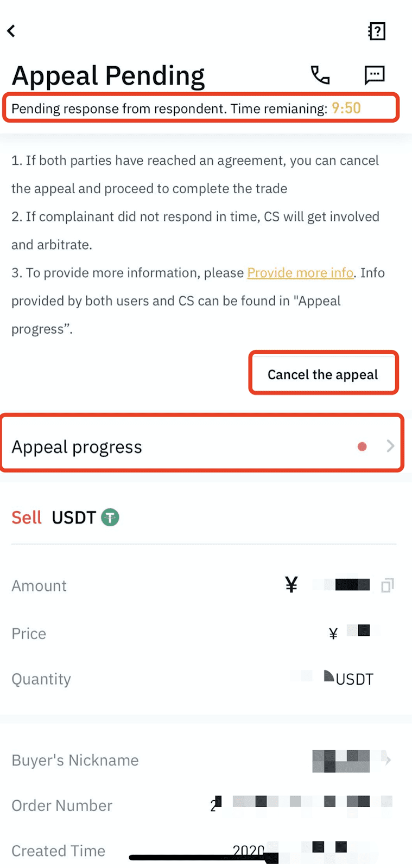Image resolution: width=412 pixels, height=868 pixels.
Task: Expand Appeal progress chevron
Action: [390, 446]
